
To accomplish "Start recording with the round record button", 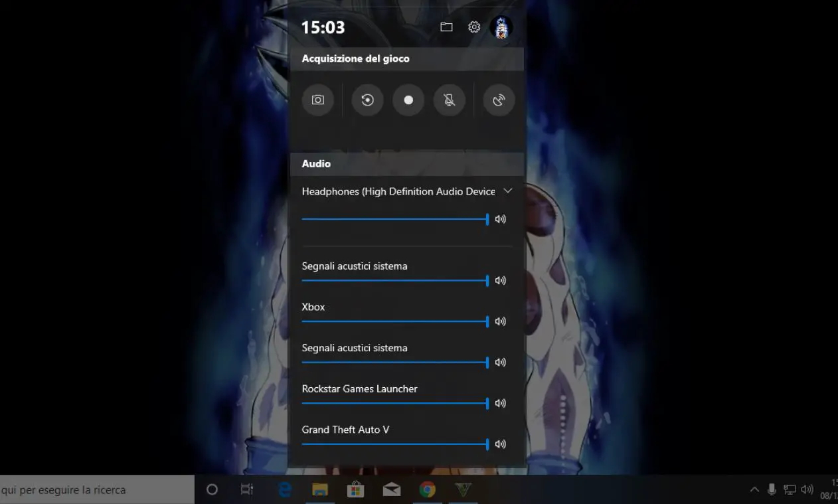I will [408, 100].
